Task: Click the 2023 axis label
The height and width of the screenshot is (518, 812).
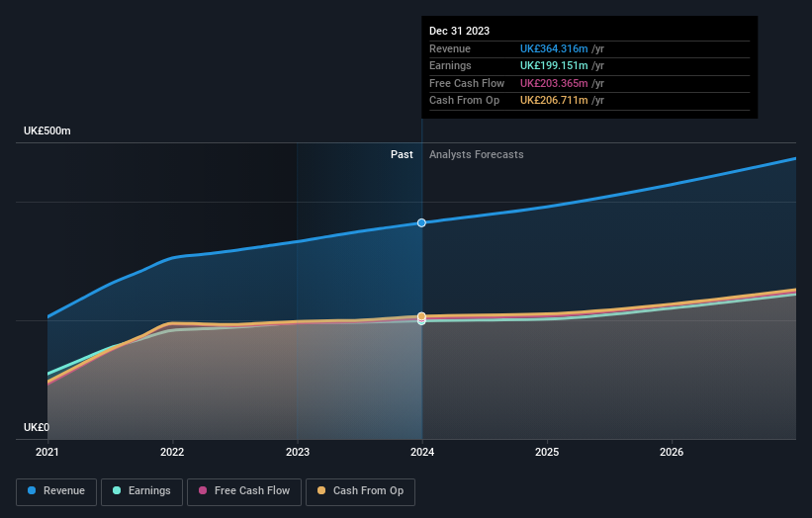Action: coord(298,452)
